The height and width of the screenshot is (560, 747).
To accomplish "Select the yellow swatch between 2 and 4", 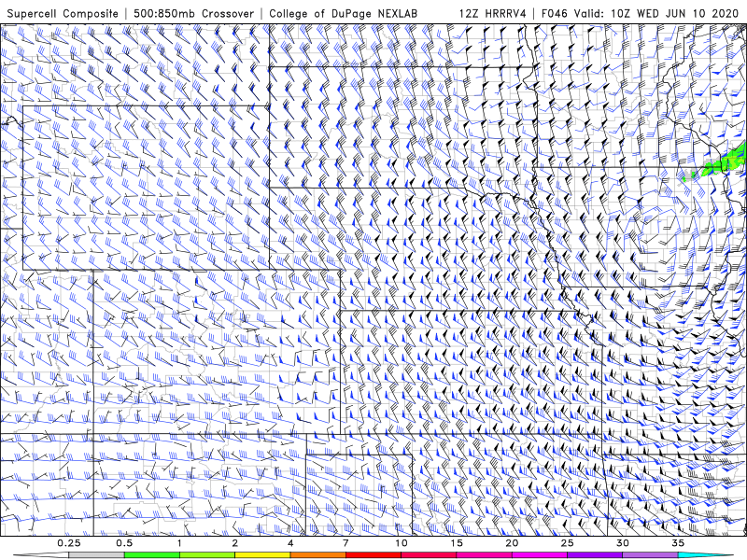I will point(262,555).
